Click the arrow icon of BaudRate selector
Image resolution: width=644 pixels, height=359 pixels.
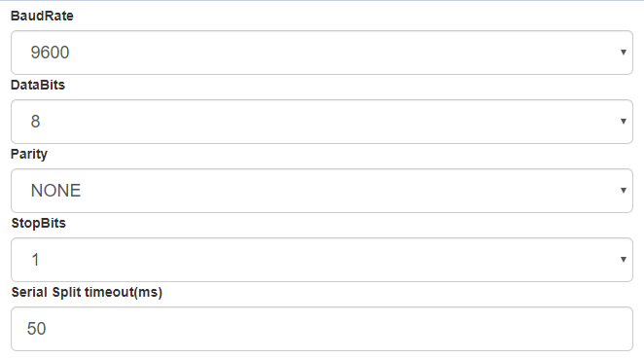pyautogui.click(x=623, y=53)
